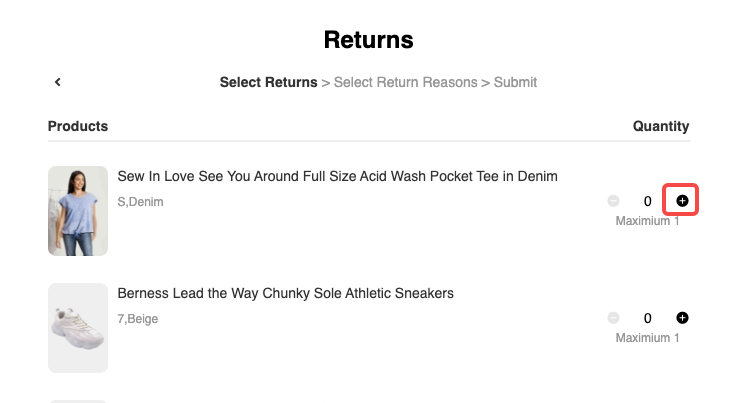Click the quantity value for the Beige Sneakers
The width and height of the screenshot is (736, 403).
coord(648,318)
